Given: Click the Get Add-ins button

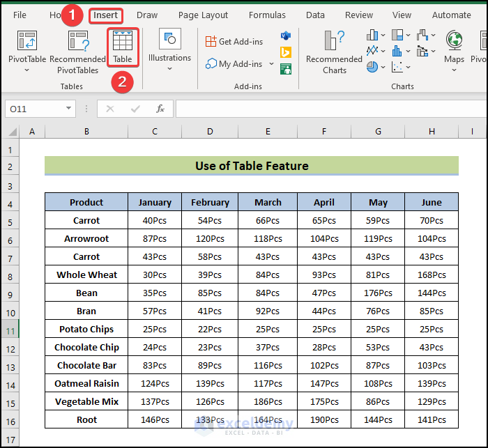Looking at the screenshot, I should click(234, 41).
